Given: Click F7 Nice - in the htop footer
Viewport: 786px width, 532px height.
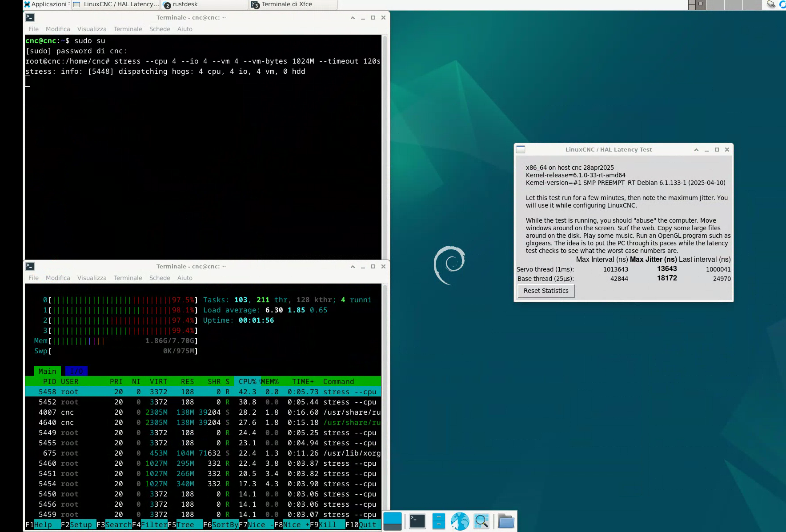Looking at the screenshot, I should coord(256,524).
